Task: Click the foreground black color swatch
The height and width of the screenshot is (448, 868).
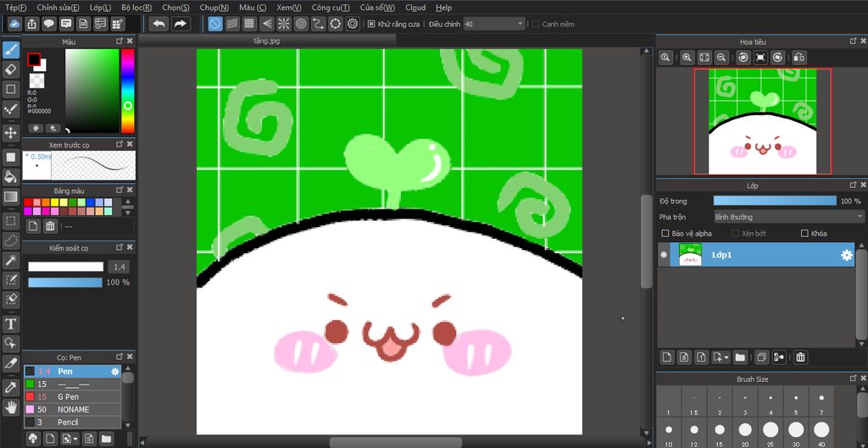Action: pos(34,59)
